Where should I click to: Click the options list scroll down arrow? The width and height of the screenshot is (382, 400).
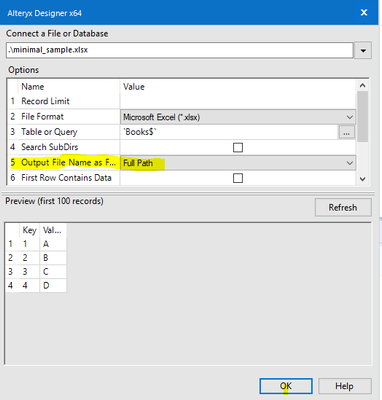click(363, 179)
